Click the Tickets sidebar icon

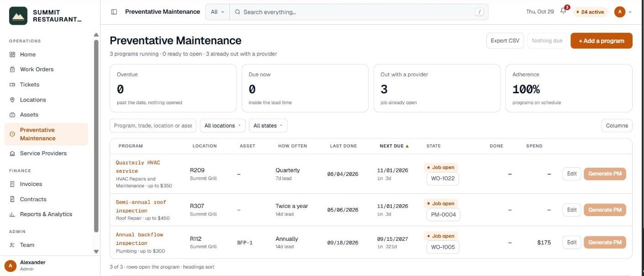pyautogui.click(x=12, y=85)
